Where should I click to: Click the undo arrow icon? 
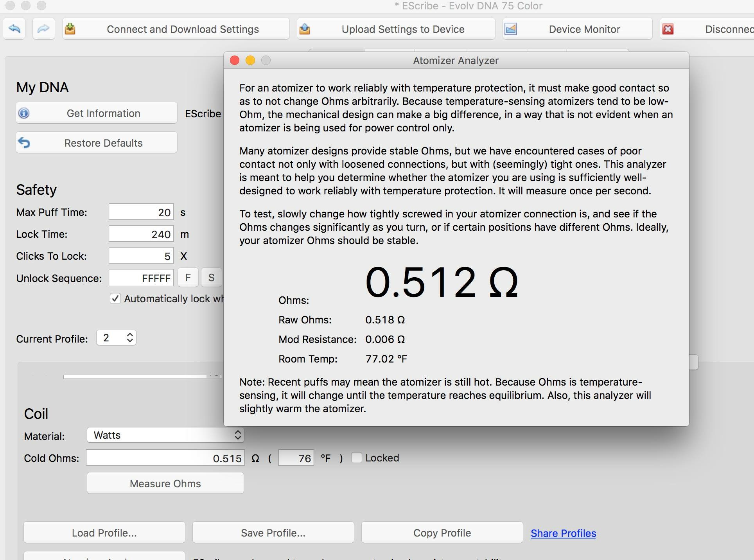tap(14, 29)
